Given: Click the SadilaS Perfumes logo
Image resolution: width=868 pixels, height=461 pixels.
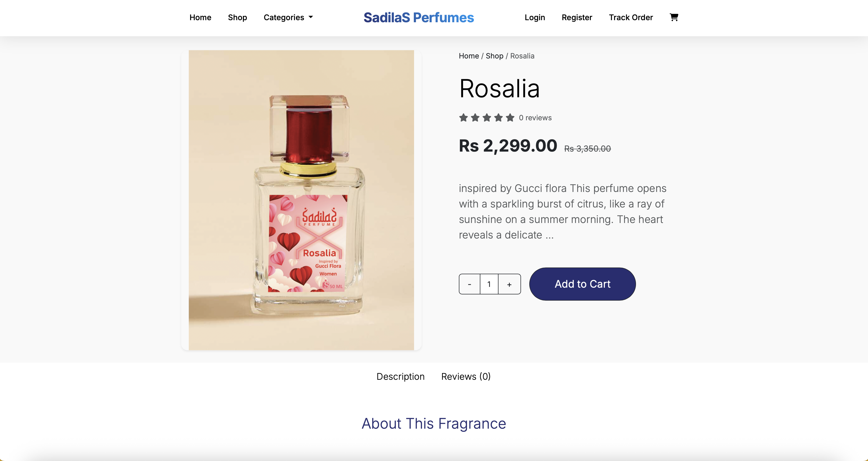Looking at the screenshot, I should click(x=418, y=18).
